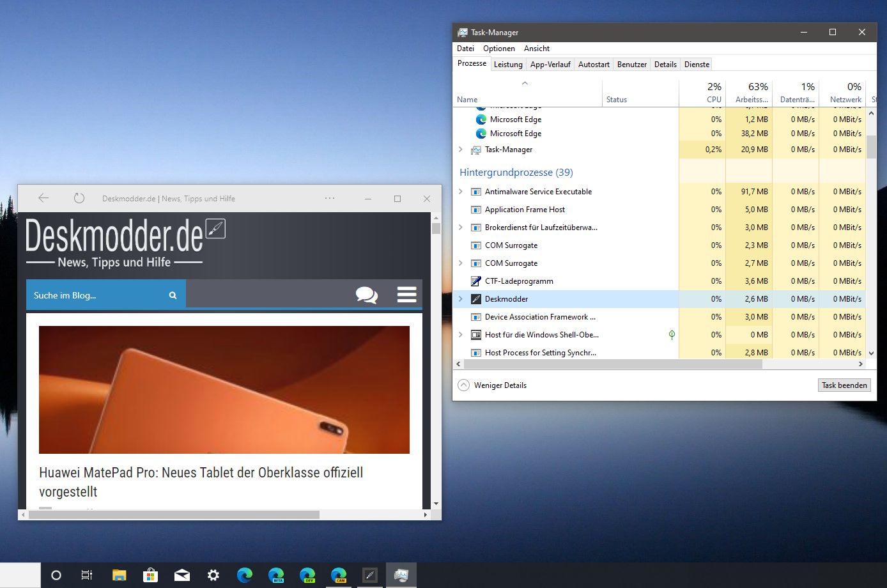Click the Huawei MatePad article image
Screen dimensions: 887x588
(x=224, y=390)
